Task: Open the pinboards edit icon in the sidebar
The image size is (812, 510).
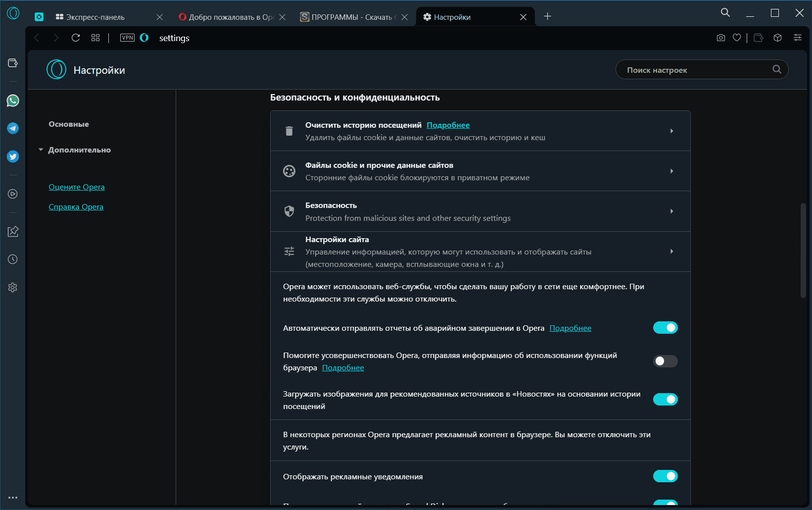Action: point(13,231)
